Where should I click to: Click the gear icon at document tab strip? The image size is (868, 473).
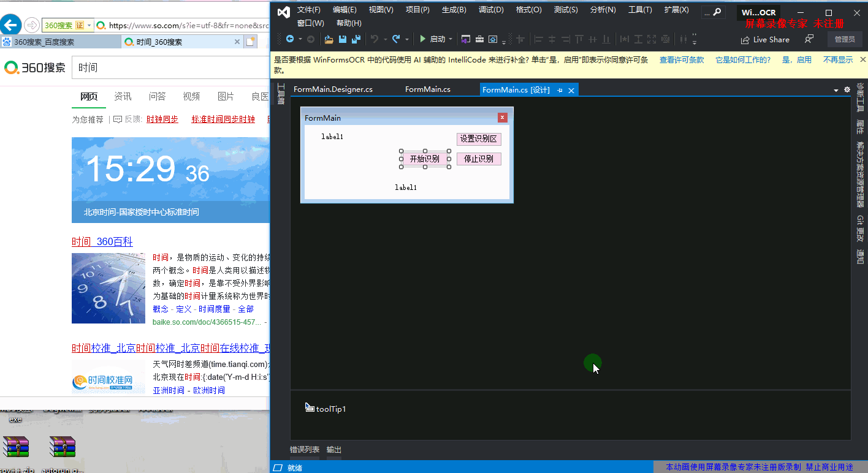[847, 89]
